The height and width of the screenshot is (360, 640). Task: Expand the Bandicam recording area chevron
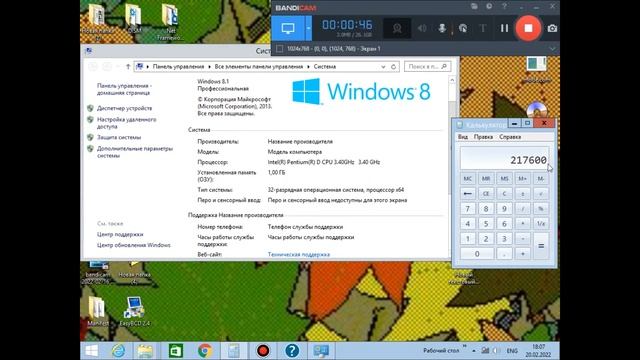[552, 49]
